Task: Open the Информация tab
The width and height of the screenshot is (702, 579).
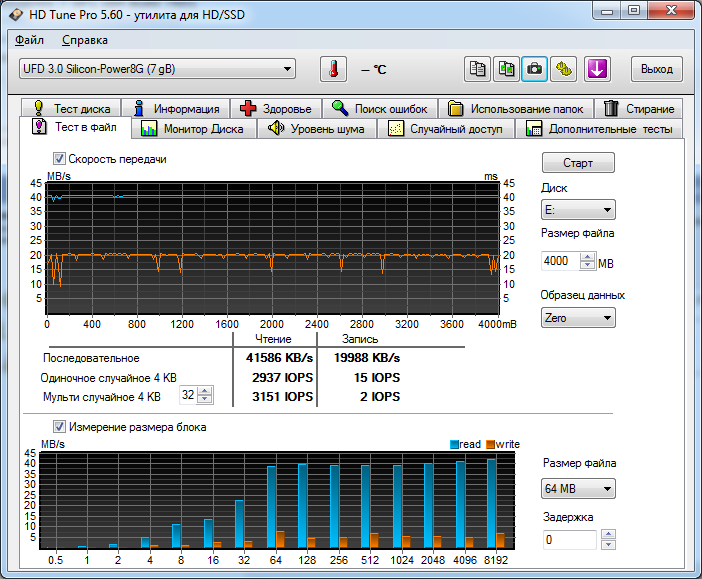Action: (x=176, y=108)
